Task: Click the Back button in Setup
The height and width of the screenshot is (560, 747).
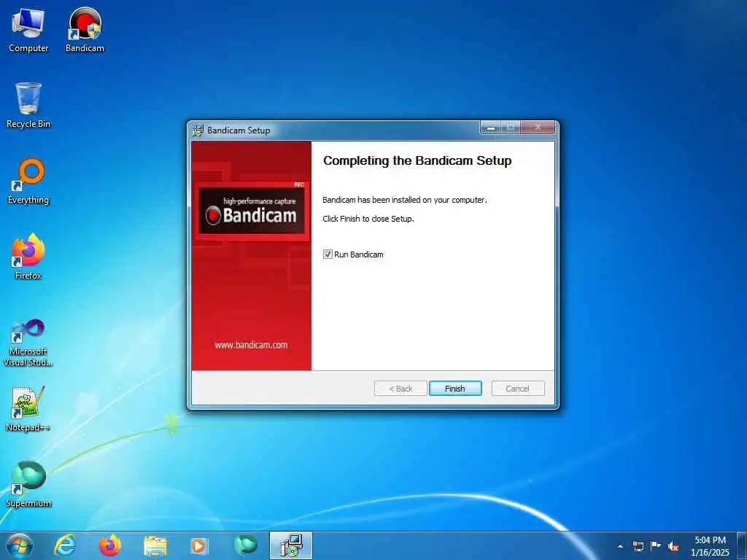Action: click(x=400, y=389)
